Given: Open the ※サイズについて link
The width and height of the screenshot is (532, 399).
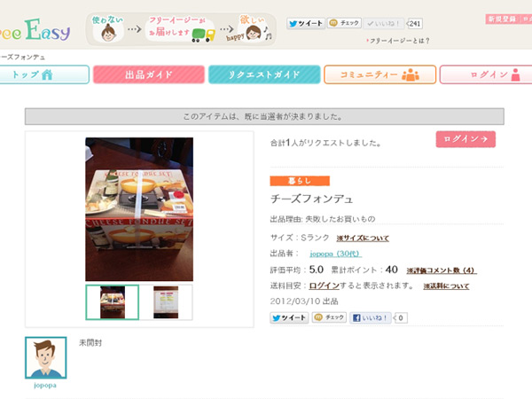Looking at the screenshot, I should (363, 239).
